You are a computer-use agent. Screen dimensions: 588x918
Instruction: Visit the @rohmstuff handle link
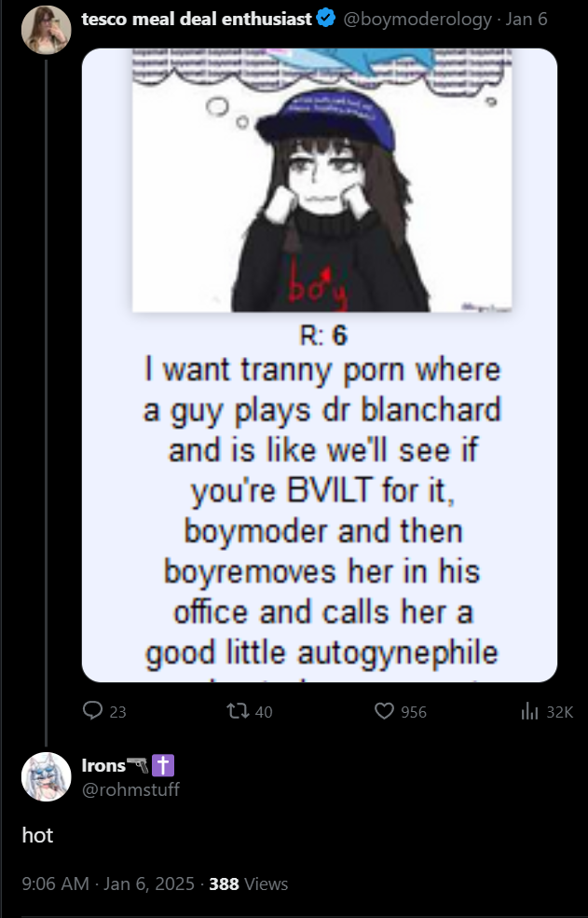[130, 789]
